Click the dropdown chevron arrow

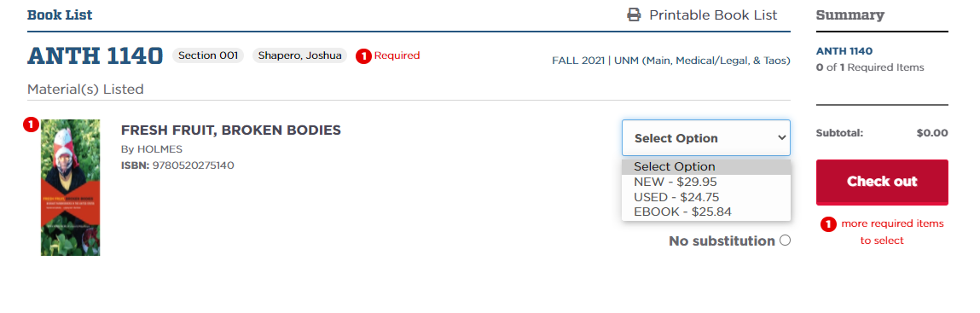(x=781, y=137)
